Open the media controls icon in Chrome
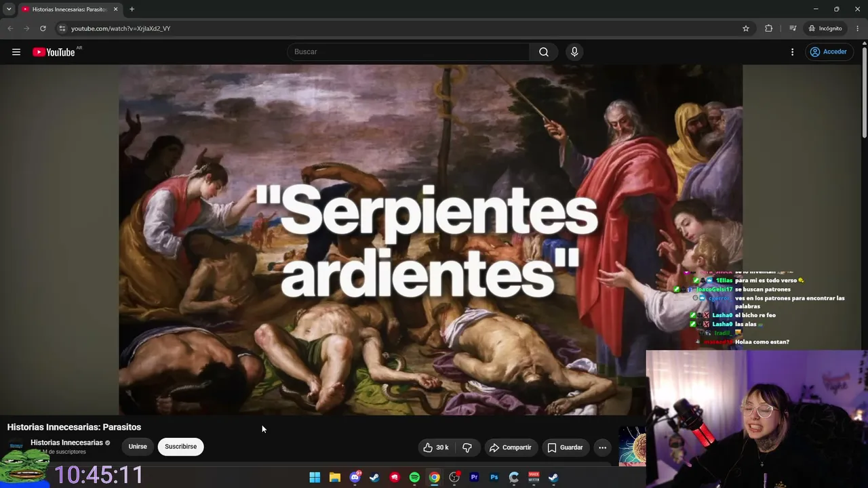868x488 pixels. [793, 28]
